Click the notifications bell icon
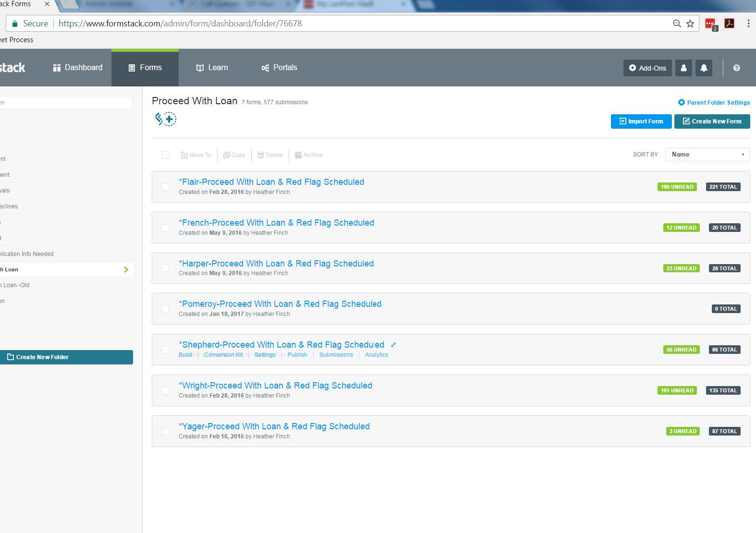The height and width of the screenshot is (533, 756). (x=703, y=68)
